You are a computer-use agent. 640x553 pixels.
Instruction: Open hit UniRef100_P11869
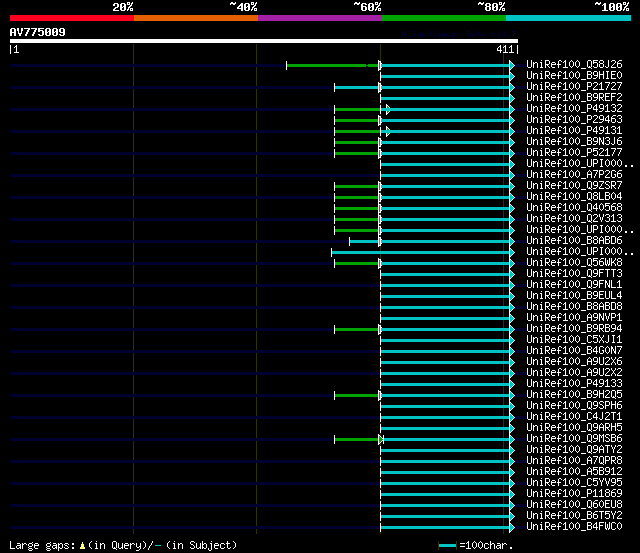tap(574, 494)
